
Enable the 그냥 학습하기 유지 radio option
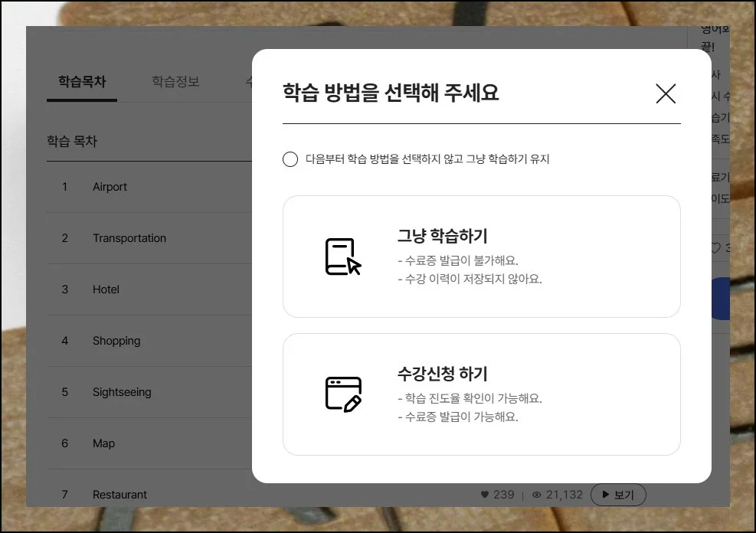(290, 159)
